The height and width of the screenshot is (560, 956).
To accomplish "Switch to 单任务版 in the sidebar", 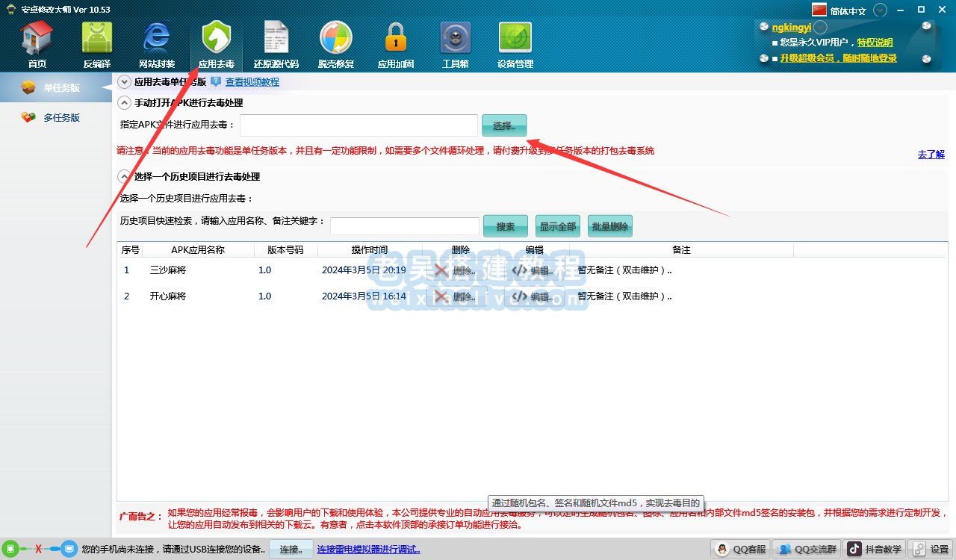I will 61,87.
